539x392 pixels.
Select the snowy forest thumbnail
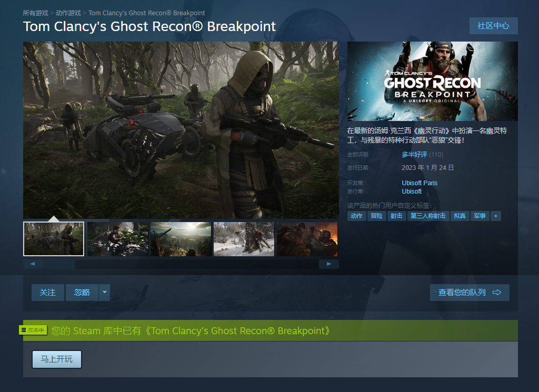tap(244, 239)
